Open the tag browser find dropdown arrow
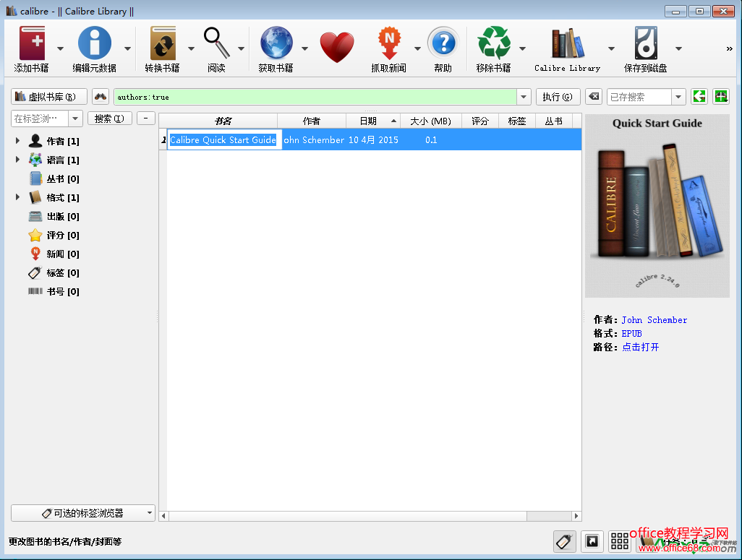The width and height of the screenshot is (742, 560). pyautogui.click(x=75, y=119)
